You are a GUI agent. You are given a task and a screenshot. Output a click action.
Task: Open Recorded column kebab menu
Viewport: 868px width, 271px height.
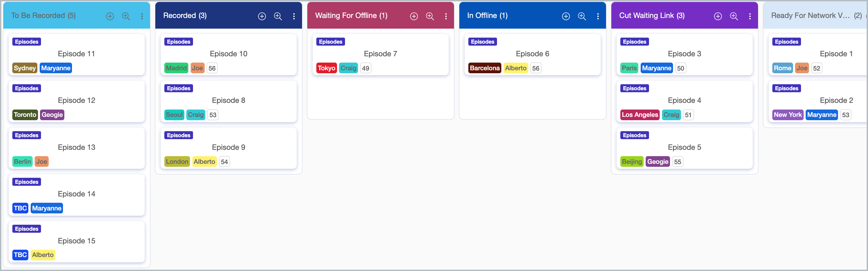click(294, 16)
